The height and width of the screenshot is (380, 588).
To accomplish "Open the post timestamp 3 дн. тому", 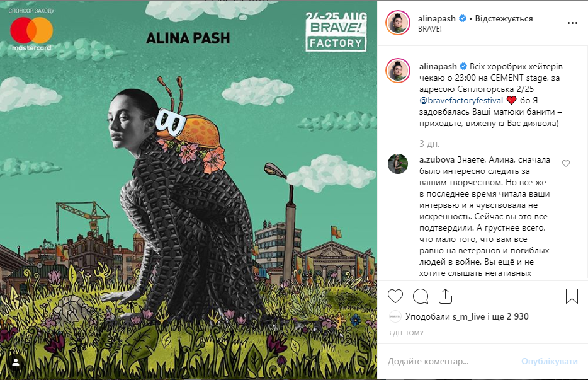I will pyautogui.click(x=405, y=333).
